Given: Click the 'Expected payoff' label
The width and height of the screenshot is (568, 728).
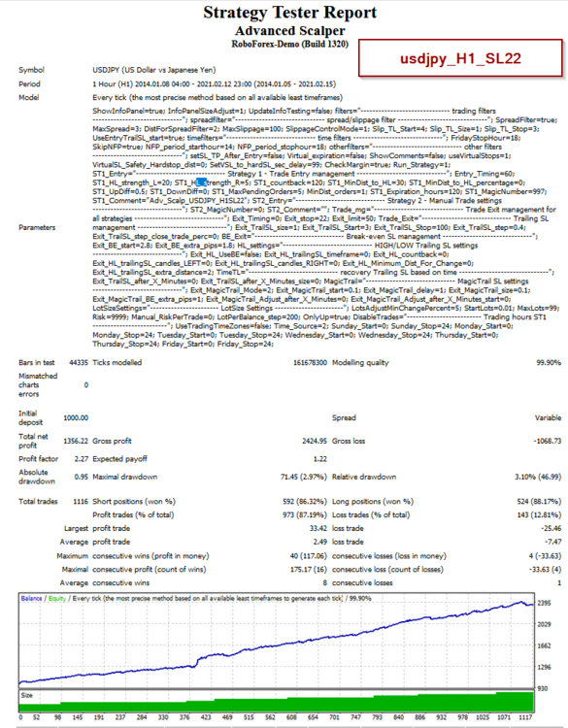Looking at the screenshot, I should tap(119, 459).
